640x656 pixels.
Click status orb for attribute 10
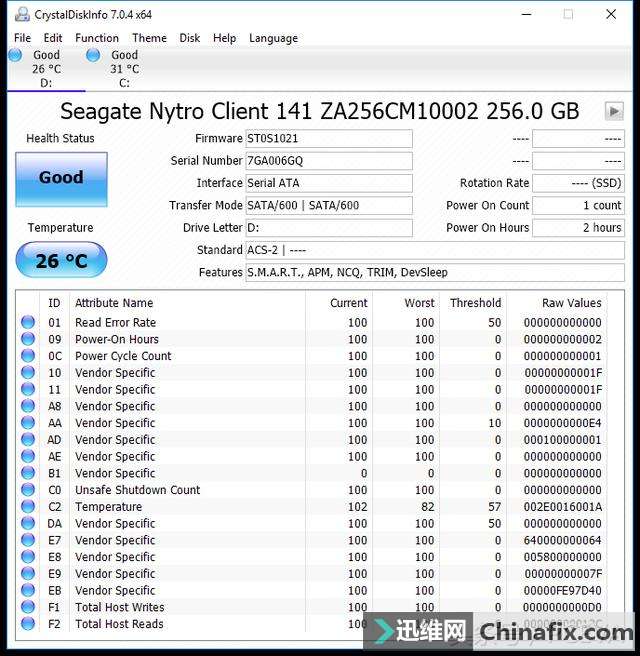(x=28, y=372)
